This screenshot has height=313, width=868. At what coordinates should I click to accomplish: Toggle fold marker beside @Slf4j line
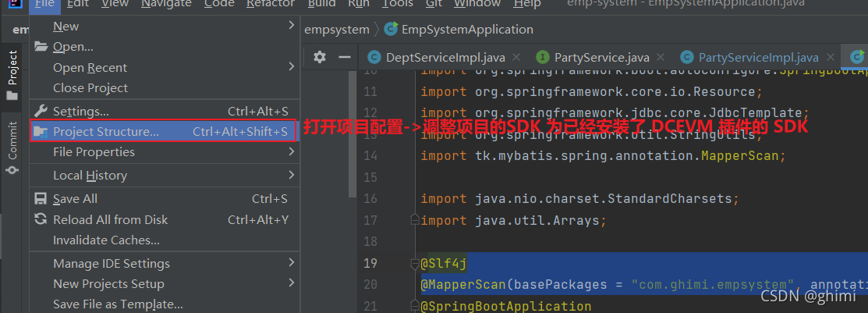[415, 264]
